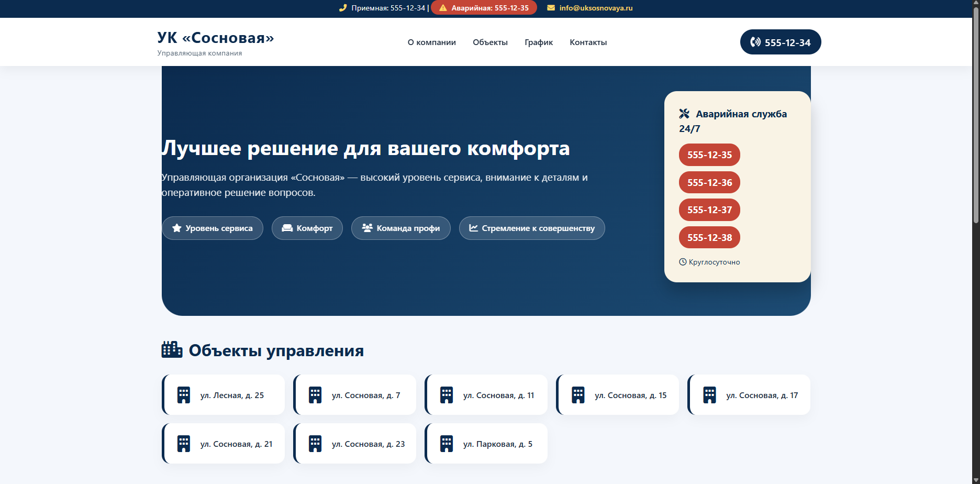Screen dimensions: 980x484
Task: Click the info@uksosnovaya.ru email link
Action: pyautogui.click(x=596, y=8)
